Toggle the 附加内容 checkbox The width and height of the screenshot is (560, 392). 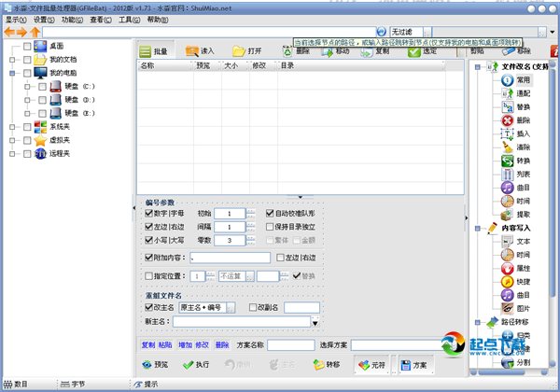[149, 257]
